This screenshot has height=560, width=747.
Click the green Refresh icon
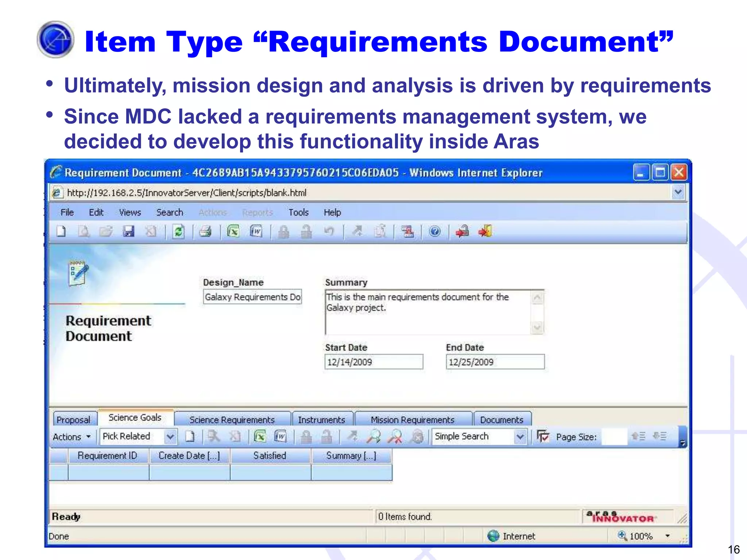(x=178, y=232)
